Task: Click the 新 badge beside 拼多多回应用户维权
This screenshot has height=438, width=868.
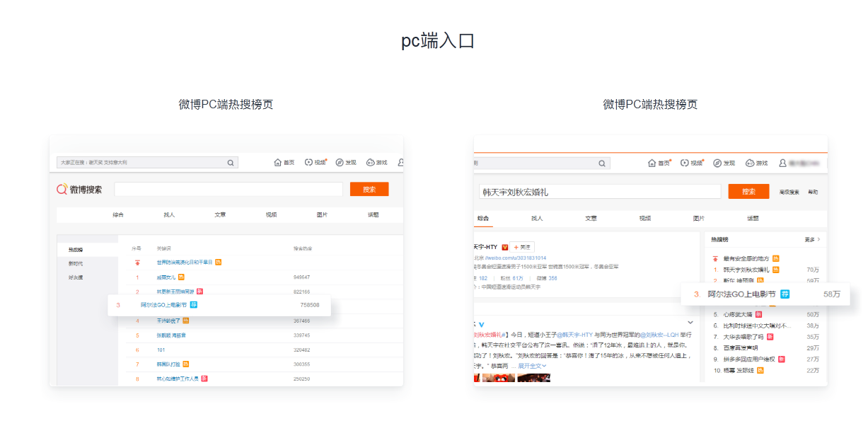Action: tap(782, 359)
